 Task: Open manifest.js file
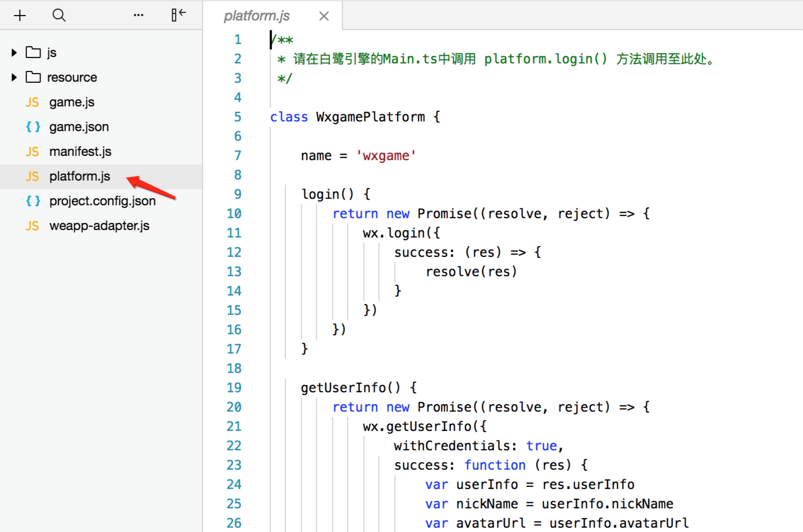tap(80, 152)
